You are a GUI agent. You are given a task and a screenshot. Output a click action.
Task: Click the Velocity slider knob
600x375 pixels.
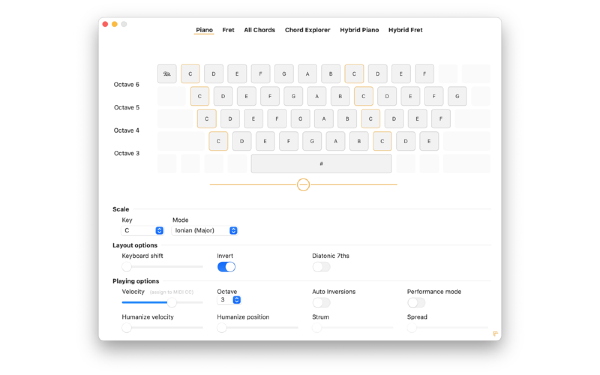[x=172, y=302]
